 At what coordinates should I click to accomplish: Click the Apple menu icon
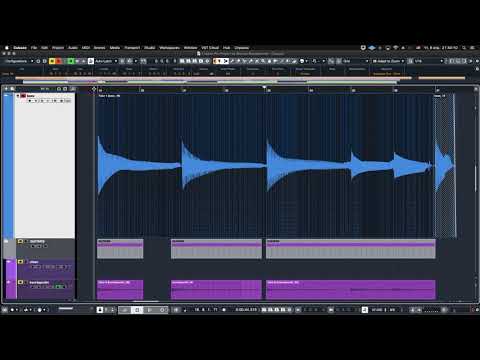coord(7,48)
